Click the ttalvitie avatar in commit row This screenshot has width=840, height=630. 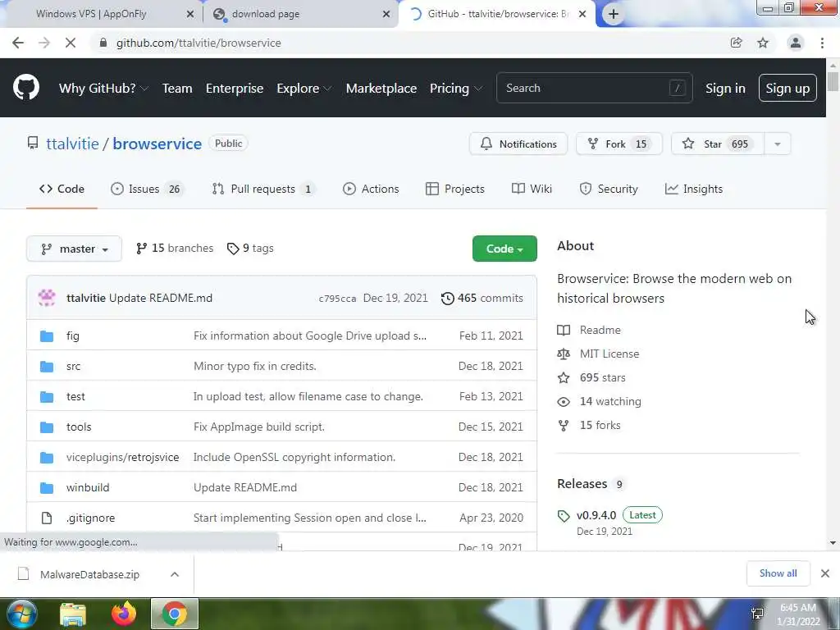tap(47, 298)
